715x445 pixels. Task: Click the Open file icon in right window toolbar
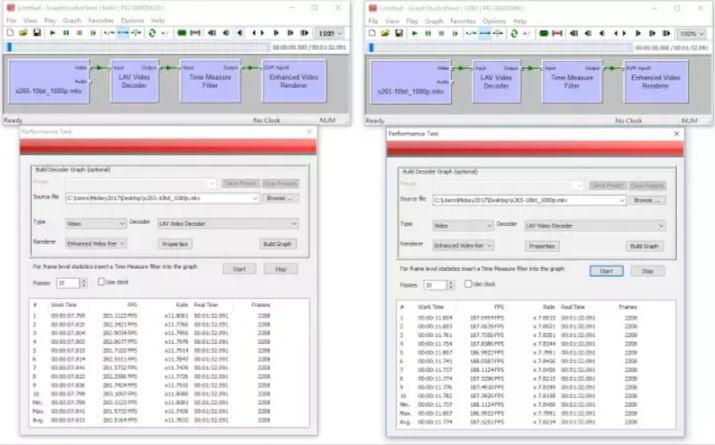point(385,33)
